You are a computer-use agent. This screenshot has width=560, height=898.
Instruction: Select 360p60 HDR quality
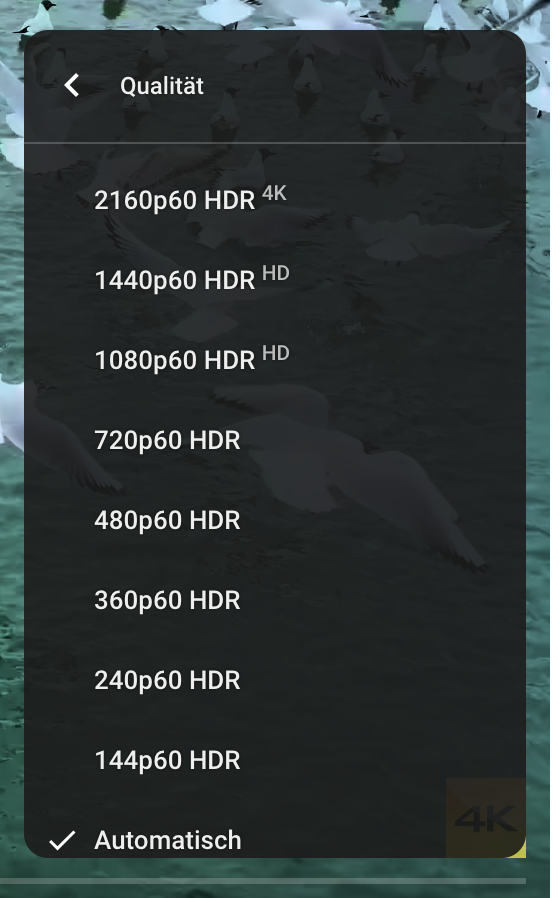275,600
